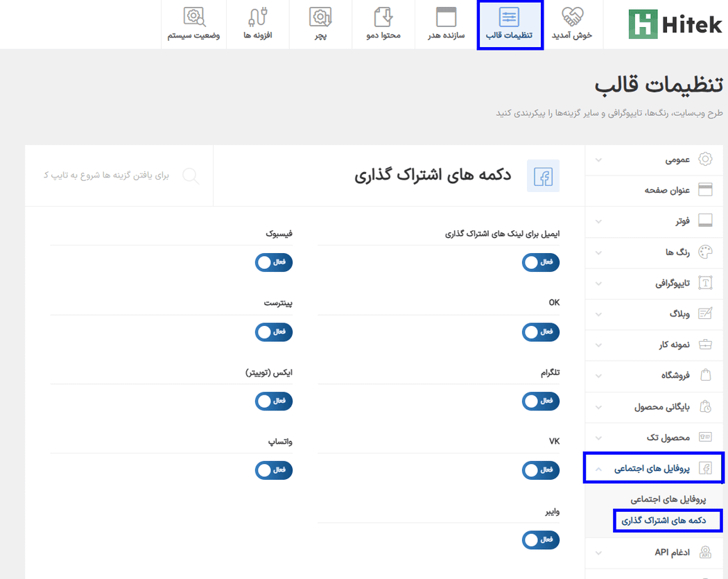This screenshot has width=728, height=579.
Task: Expand the رنگ ها section chevron
Action: coord(598,252)
